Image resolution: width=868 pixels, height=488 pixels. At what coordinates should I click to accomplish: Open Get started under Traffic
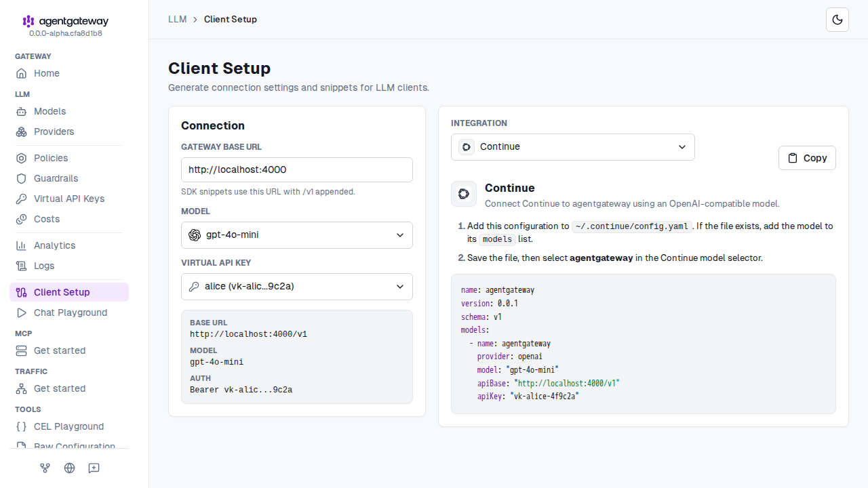(x=69, y=388)
